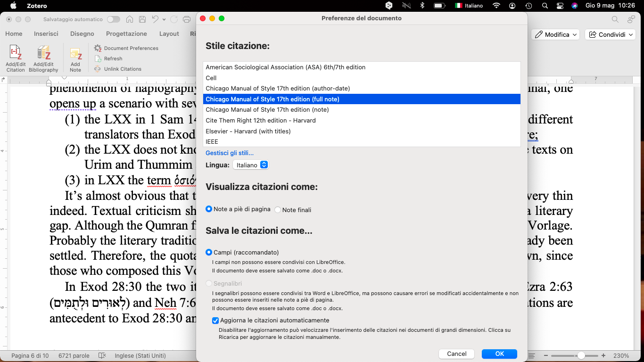Click 'Pagina 6 di 10' in status bar
The image size is (644, 362).
tap(30, 355)
